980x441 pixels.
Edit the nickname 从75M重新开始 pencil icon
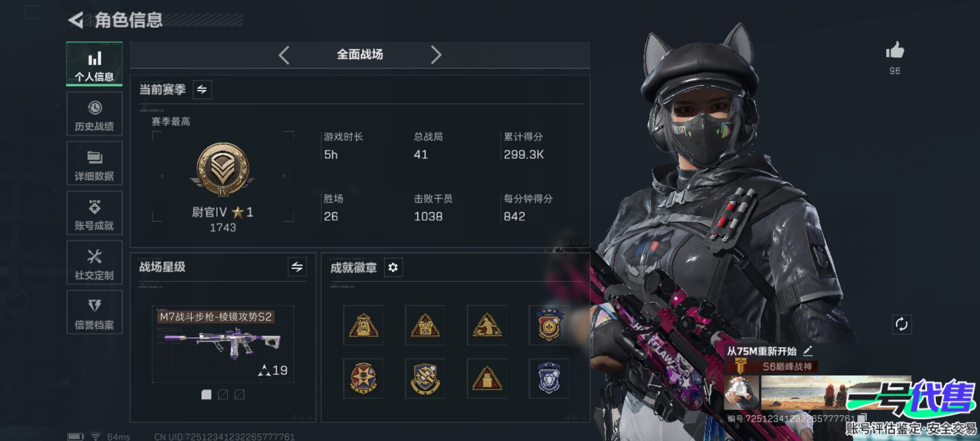[807, 351]
